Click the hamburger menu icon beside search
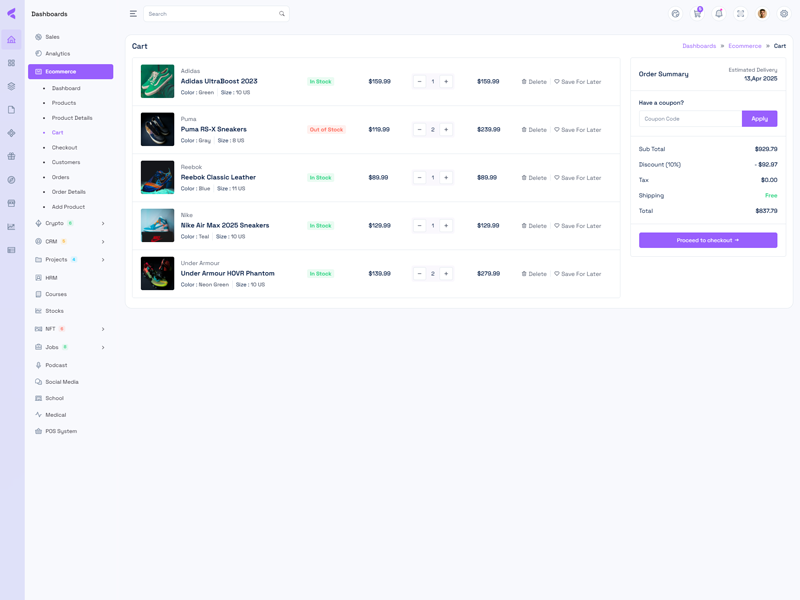This screenshot has height=600, width=800. 133,14
